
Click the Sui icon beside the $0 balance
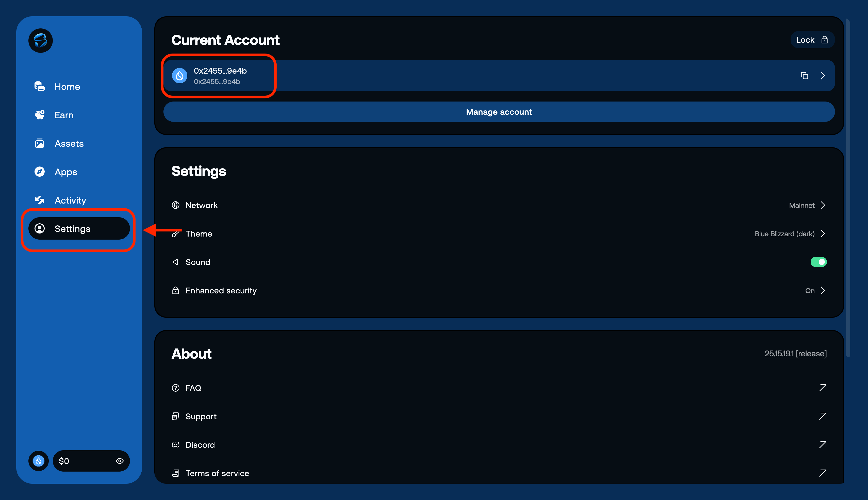tap(39, 461)
